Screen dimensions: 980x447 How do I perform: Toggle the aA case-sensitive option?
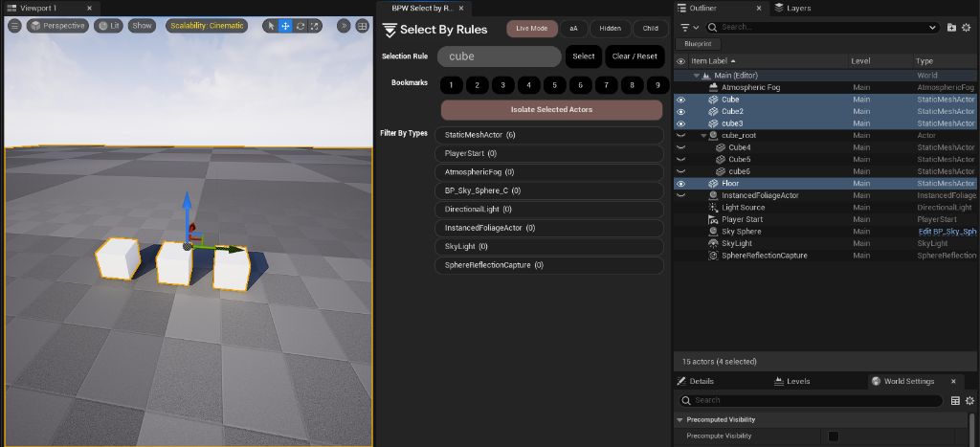[574, 29]
